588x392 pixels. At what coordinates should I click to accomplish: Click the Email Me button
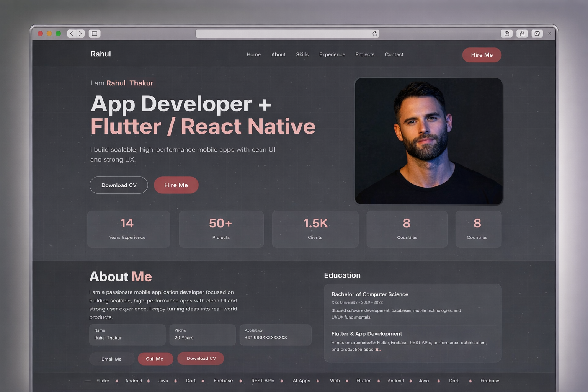(111, 359)
